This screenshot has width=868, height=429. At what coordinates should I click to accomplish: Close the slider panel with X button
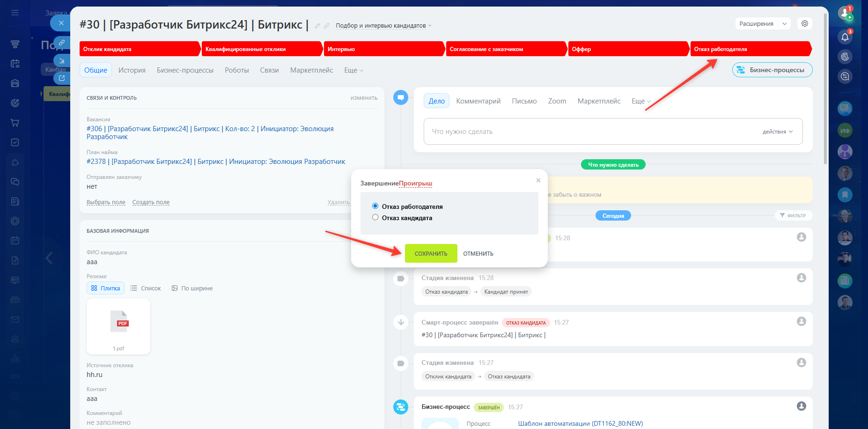point(61,23)
